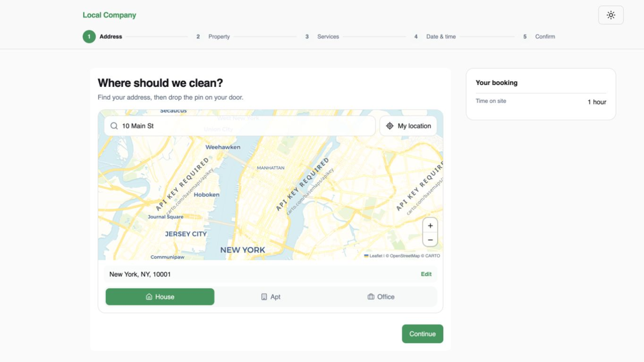Edit the New York, NY address

tap(426, 274)
